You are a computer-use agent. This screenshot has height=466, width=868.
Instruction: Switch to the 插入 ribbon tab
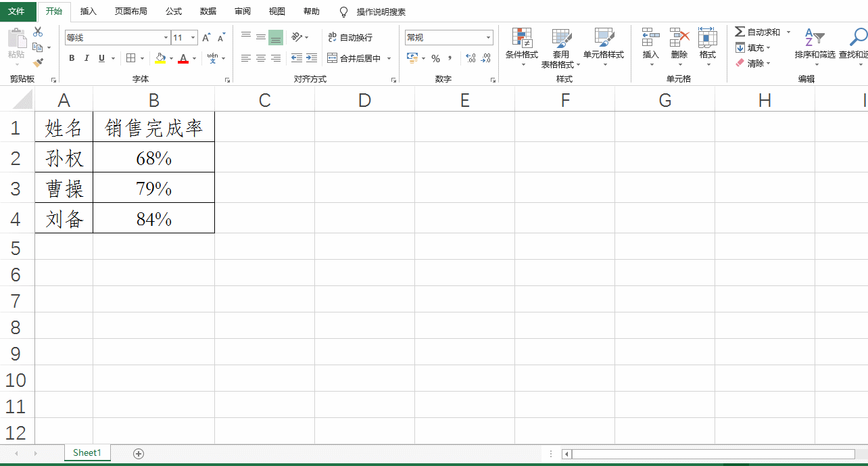point(90,11)
